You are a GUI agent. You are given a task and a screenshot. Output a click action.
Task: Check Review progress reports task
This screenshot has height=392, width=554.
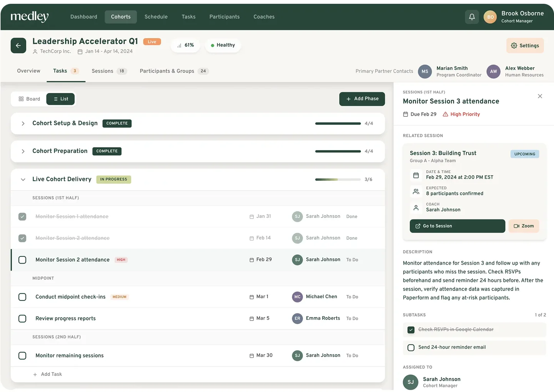click(22, 319)
